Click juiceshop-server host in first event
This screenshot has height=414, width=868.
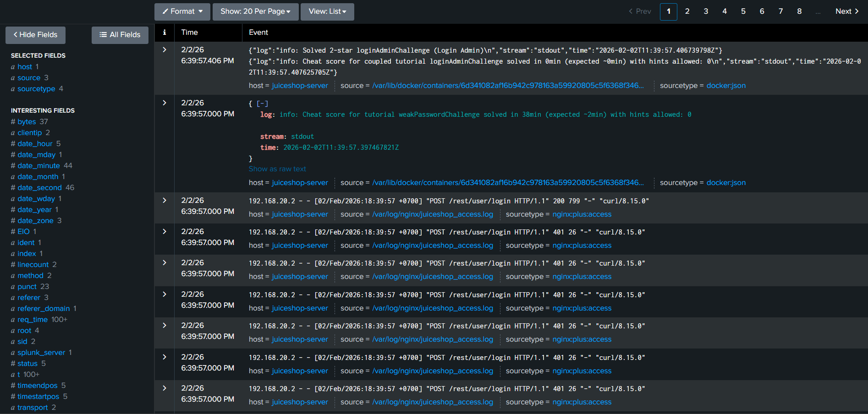pos(300,86)
